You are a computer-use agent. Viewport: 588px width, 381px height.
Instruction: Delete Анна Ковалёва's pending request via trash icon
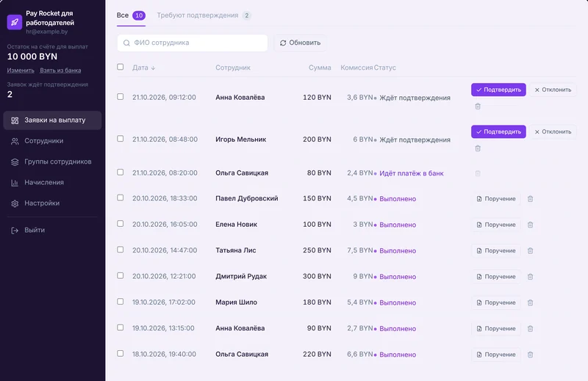point(478,106)
